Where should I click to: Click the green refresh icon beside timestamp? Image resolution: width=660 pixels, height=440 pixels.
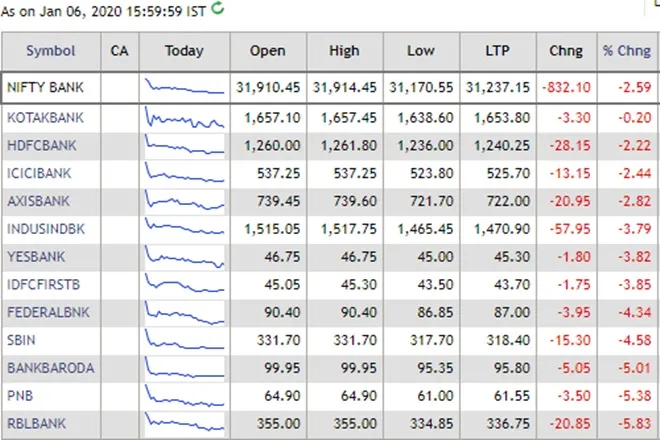218,8
